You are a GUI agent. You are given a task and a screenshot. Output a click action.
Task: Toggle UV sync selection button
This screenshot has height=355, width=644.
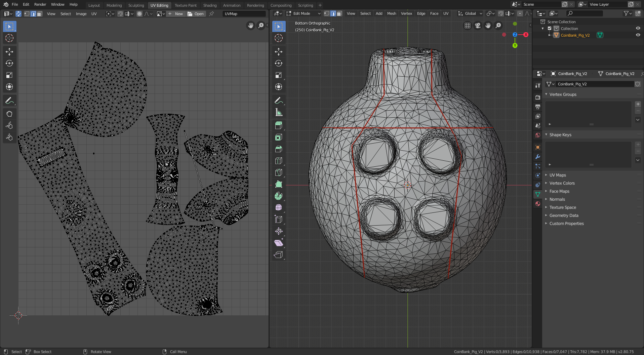18,14
